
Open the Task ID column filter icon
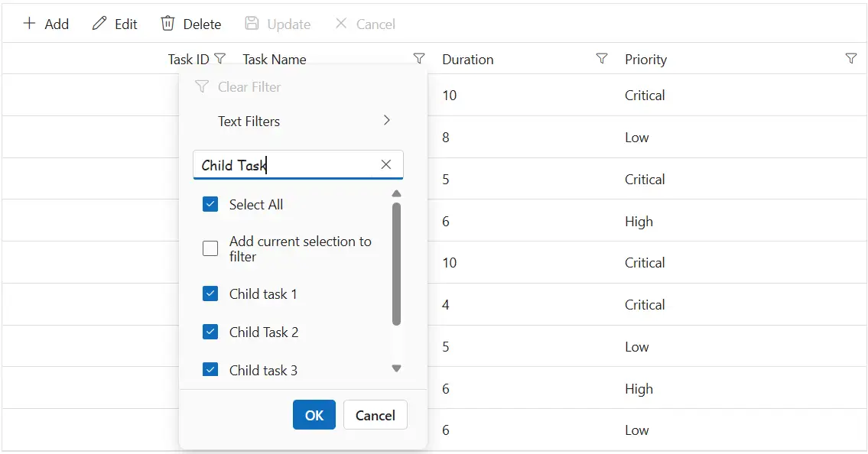coord(219,59)
